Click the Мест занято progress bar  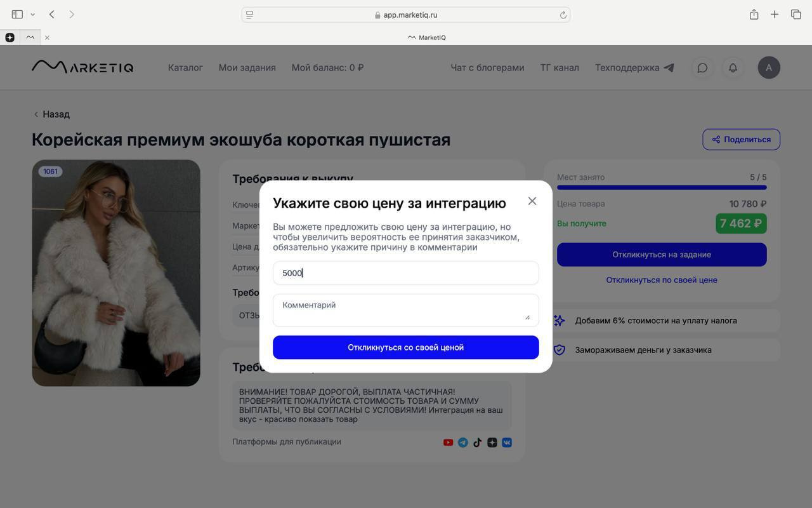point(662,187)
